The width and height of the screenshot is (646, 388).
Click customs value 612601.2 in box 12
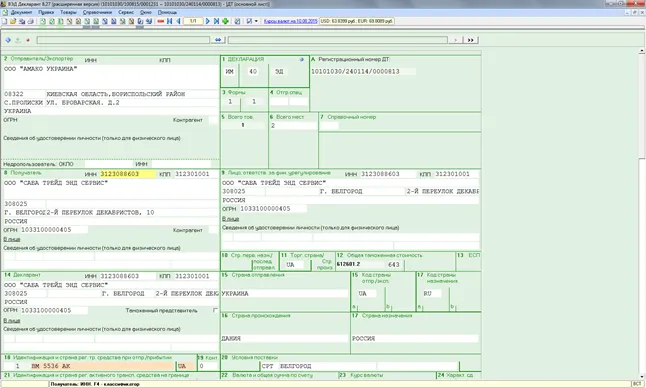click(x=361, y=264)
